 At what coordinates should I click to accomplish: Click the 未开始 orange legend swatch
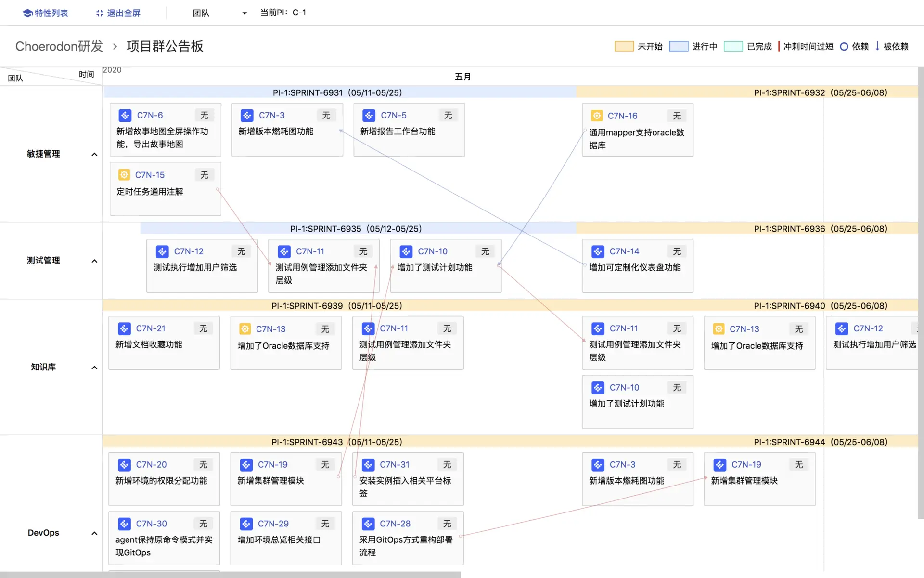624,46
